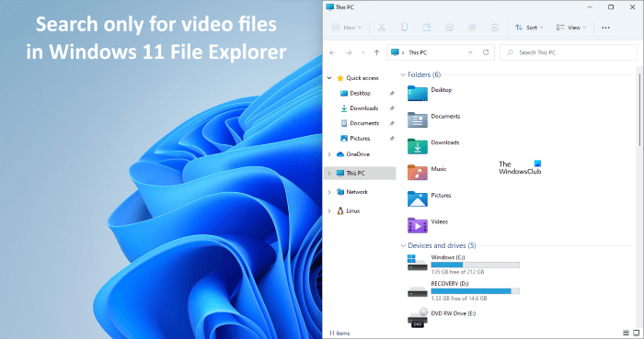Click '135 GB free of 212 GB' text
The image size is (644, 339).
click(457, 272)
